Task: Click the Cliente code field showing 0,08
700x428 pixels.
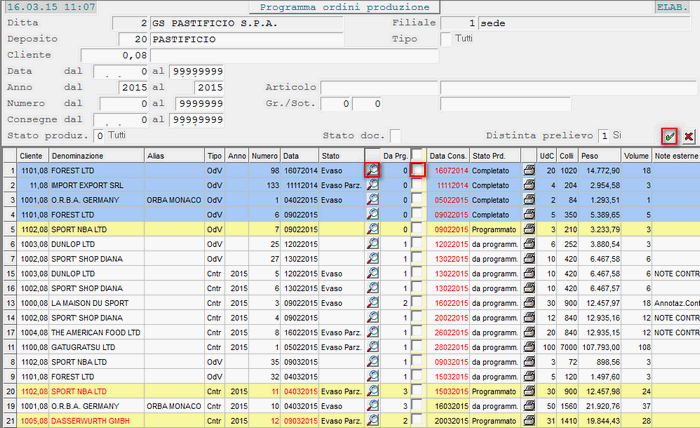Action: (114, 55)
